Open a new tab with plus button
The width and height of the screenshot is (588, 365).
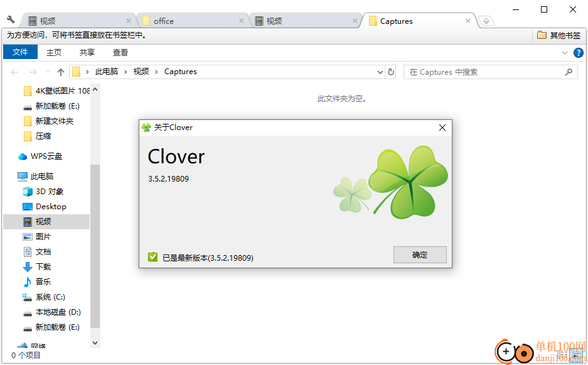coord(486,21)
